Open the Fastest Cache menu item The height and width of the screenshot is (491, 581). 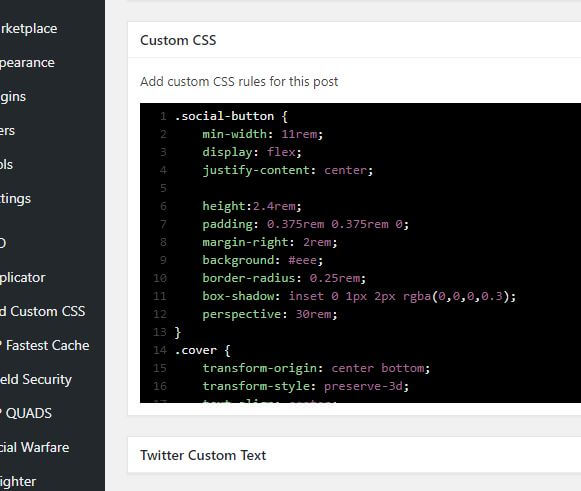coord(45,345)
